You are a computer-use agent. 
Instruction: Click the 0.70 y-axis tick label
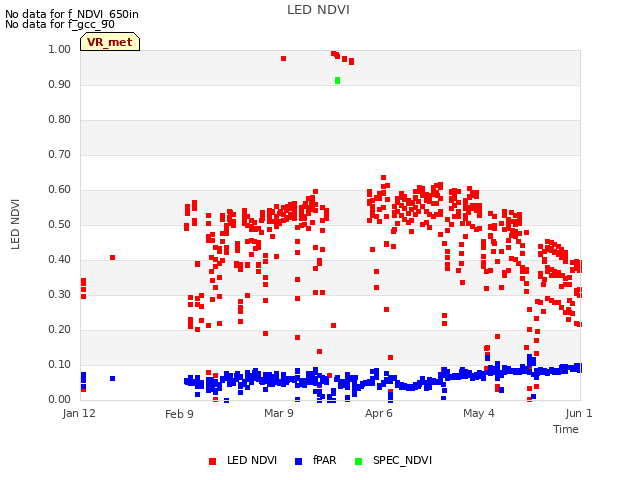[x=60, y=155]
